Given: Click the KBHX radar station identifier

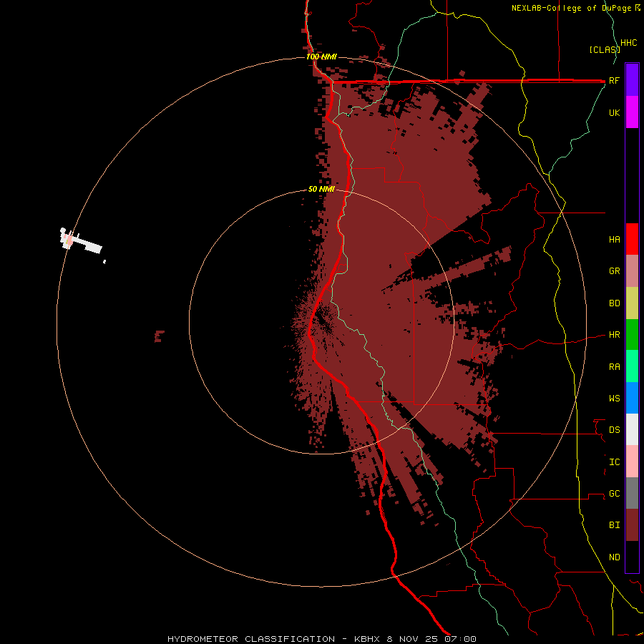Looking at the screenshot, I should [x=368, y=639].
